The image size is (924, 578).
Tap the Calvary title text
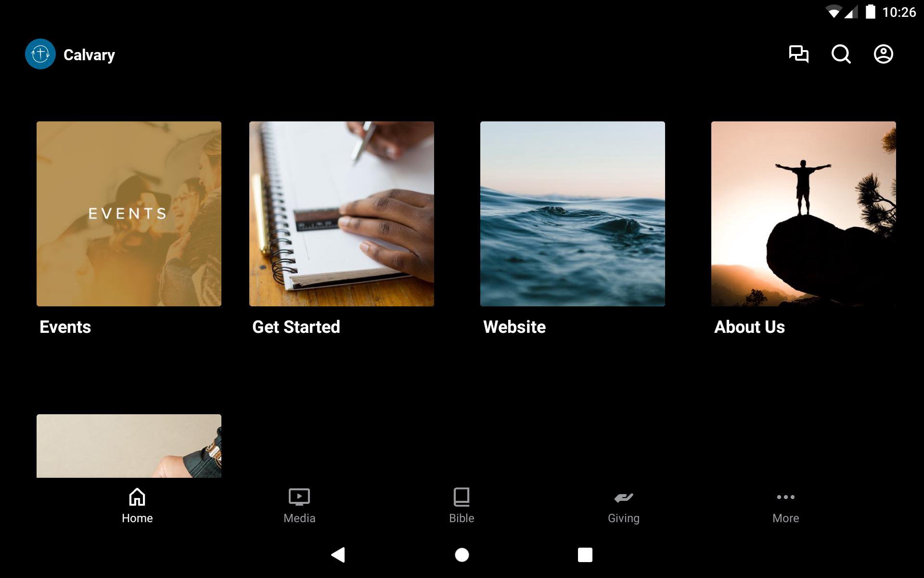tap(89, 55)
